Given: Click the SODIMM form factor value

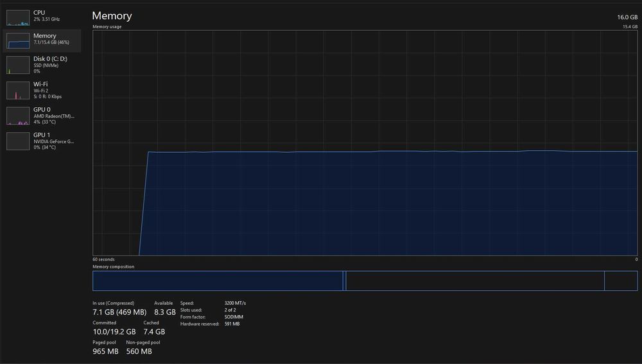Looking at the screenshot, I should click(x=234, y=317).
